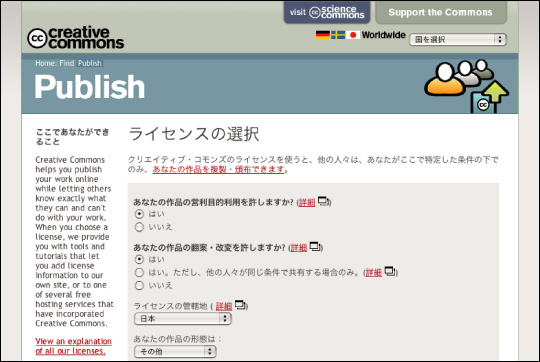Click the Publish people upload graphic

[x=467, y=86]
